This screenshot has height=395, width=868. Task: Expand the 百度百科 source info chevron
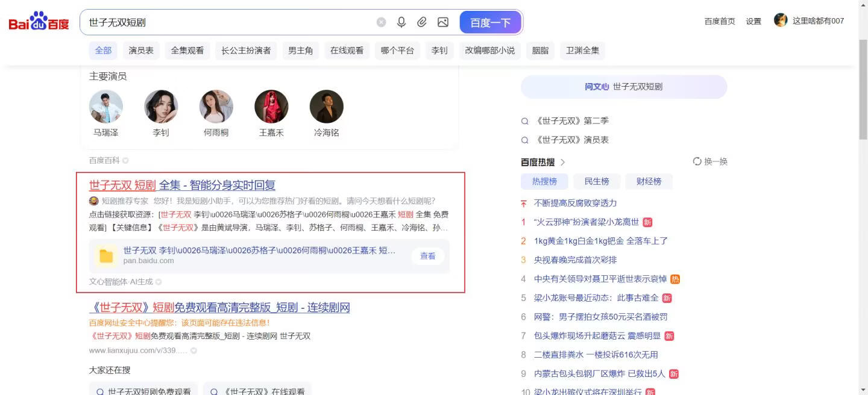pyautogui.click(x=125, y=160)
